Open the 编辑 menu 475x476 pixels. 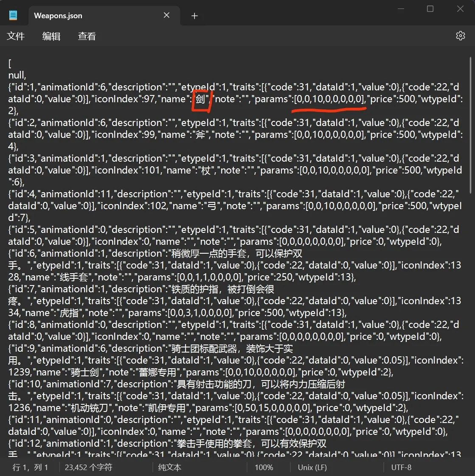pyautogui.click(x=51, y=36)
